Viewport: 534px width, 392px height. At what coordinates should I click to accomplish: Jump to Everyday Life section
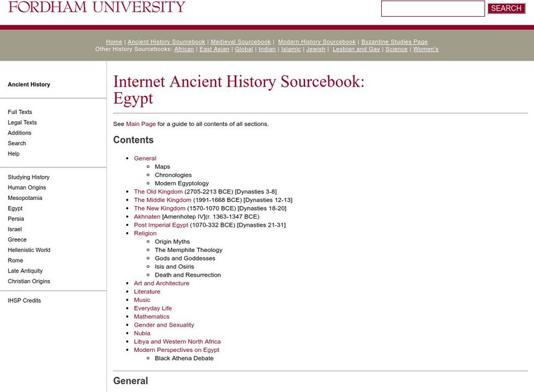(x=153, y=308)
